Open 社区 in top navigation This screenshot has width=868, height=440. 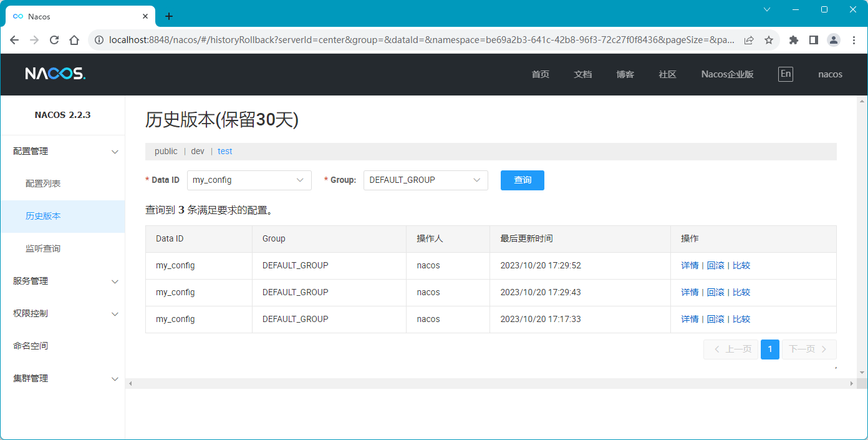(667, 74)
